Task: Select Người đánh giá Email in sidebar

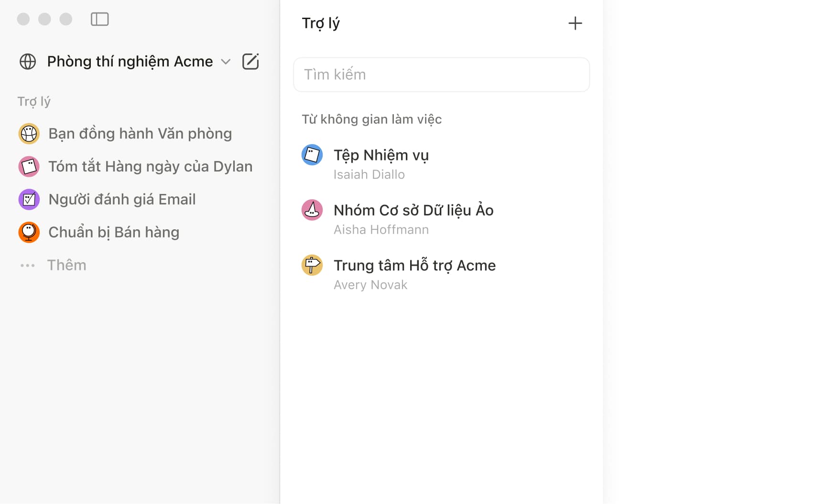Action: [x=122, y=200]
